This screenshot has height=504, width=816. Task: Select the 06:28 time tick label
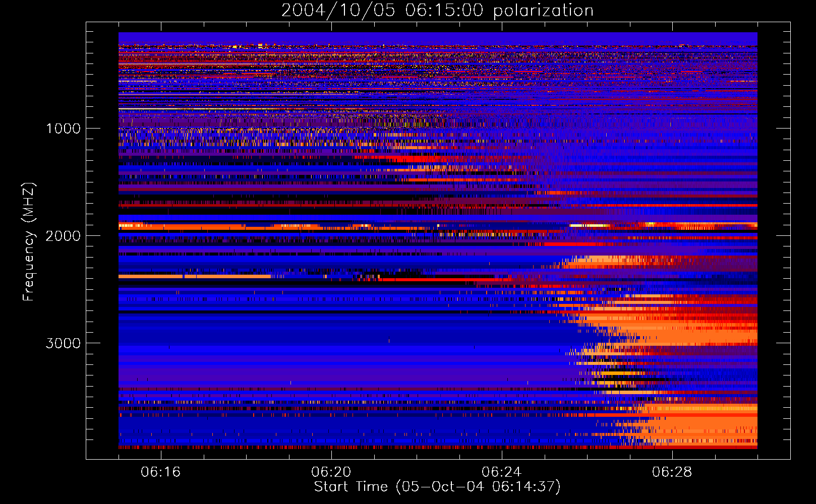(x=672, y=472)
